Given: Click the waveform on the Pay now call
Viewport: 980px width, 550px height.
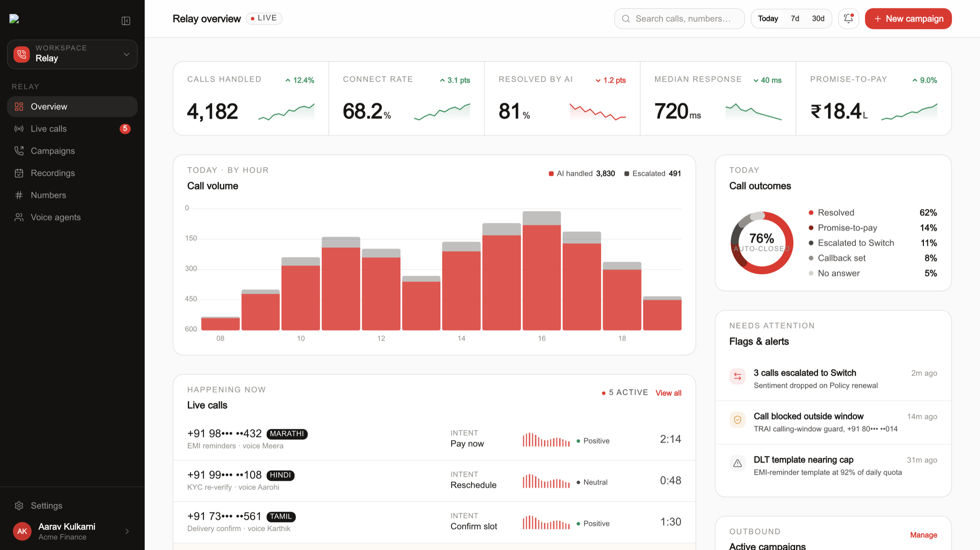Looking at the screenshot, I should coord(546,440).
